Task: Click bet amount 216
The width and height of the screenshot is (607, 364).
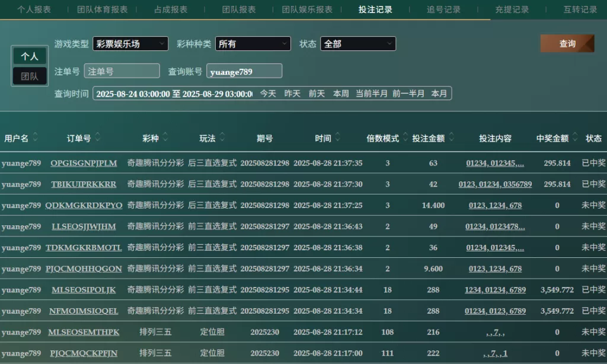Action: pyautogui.click(x=433, y=332)
